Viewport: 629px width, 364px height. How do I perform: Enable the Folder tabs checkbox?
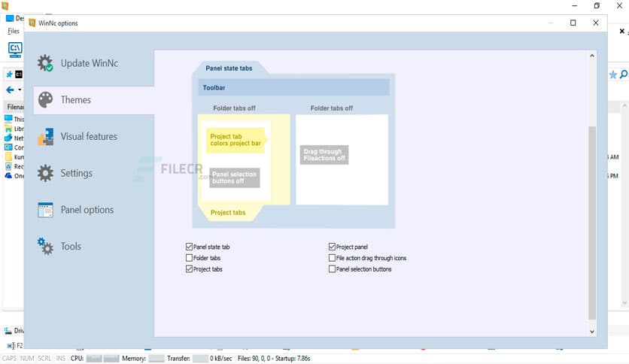[189, 258]
